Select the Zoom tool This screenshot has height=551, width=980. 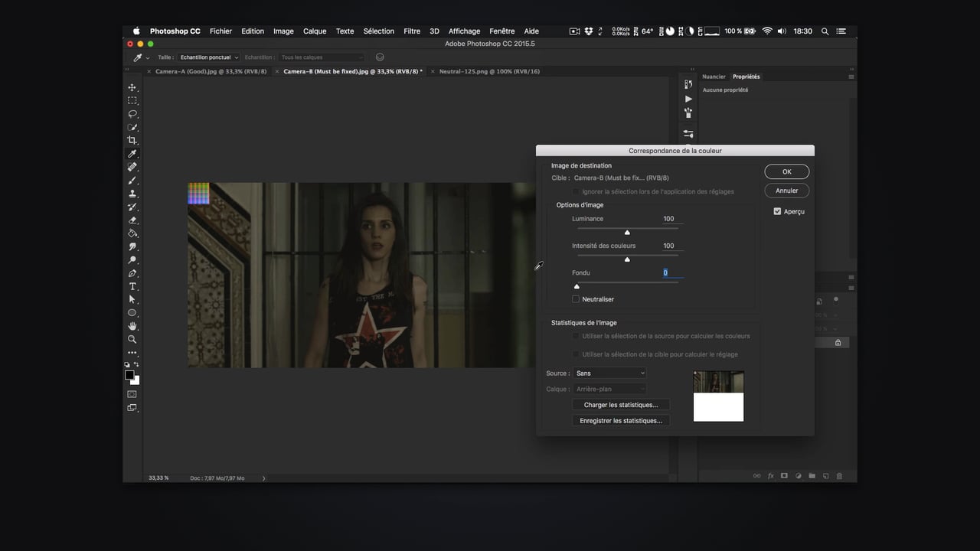point(132,339)
